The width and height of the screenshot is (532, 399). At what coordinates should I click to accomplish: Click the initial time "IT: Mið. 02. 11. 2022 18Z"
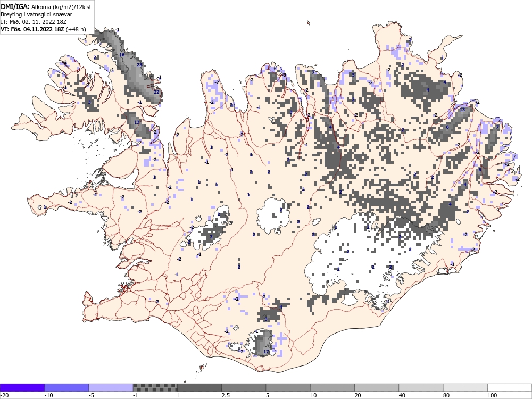click(x=34, y=22)
